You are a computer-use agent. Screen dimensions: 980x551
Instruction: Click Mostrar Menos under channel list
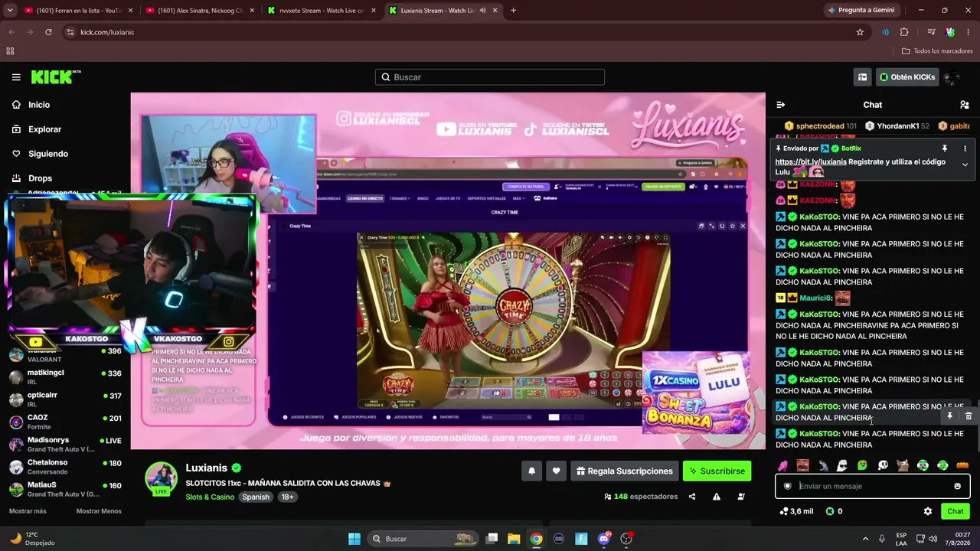pyautogui.click(x=99, y=511)
